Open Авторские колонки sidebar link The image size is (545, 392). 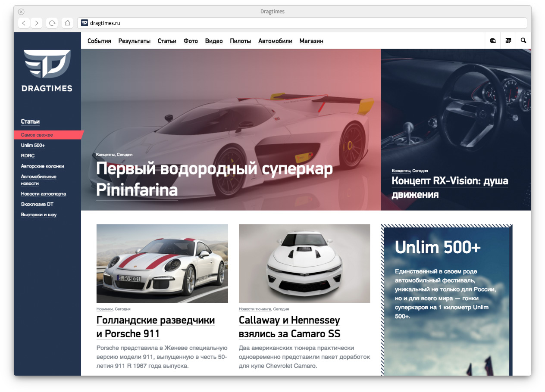pos(42,166)
